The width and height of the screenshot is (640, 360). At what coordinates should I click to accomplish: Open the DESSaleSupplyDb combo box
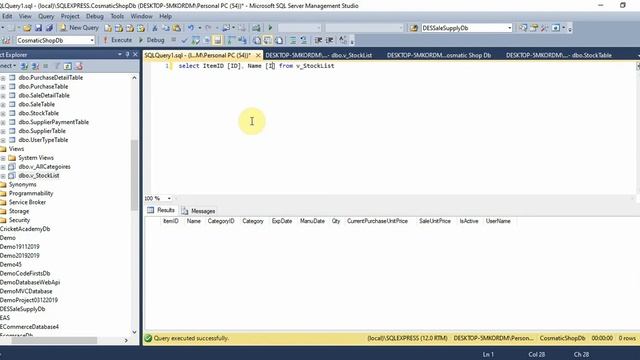[509, 28]
